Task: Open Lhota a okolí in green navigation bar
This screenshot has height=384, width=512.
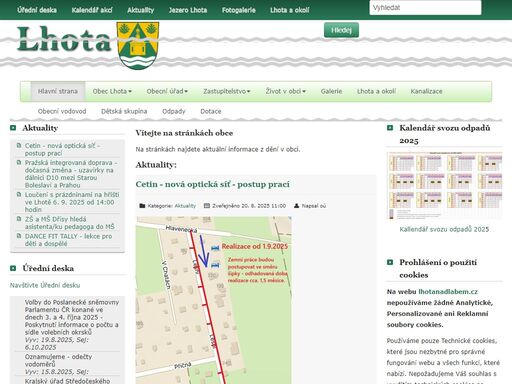Action: point(376,91)
